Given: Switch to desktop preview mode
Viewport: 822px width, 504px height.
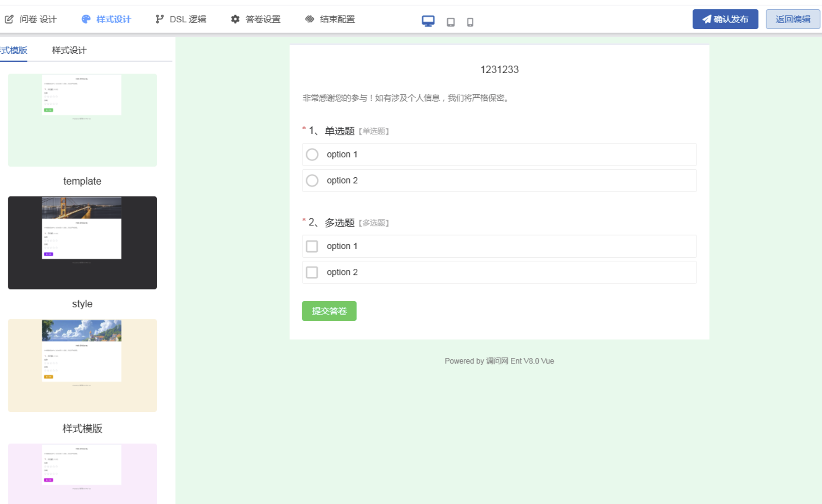Looking at the screenshot, I should coord(428,20).
